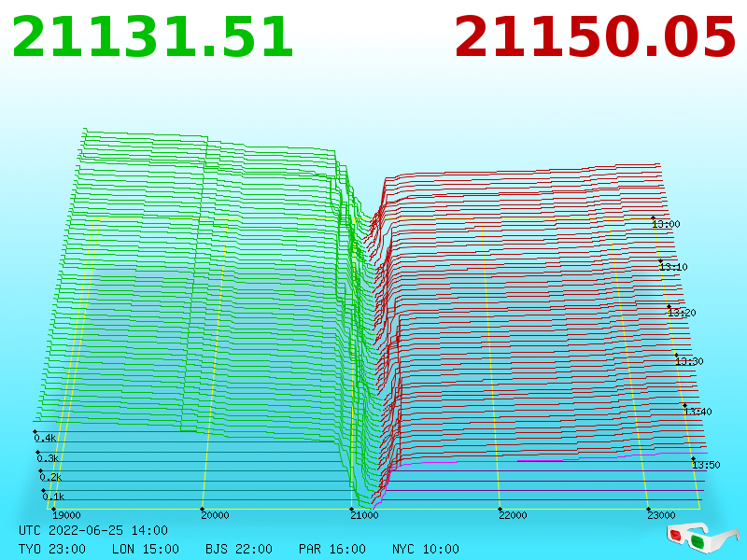747x560 pixels.
Task: Click the PAR 16:00 clock
Action: [332, 549]
